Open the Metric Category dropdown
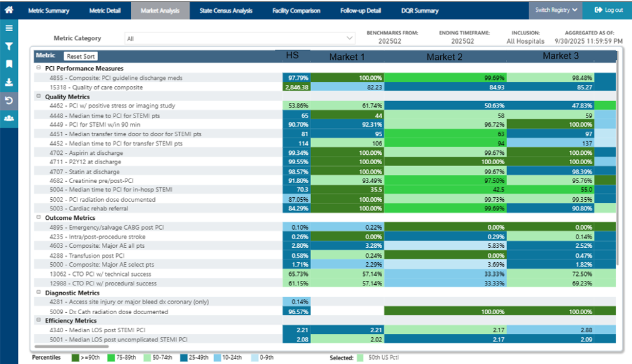 click(x=240, y=38)
